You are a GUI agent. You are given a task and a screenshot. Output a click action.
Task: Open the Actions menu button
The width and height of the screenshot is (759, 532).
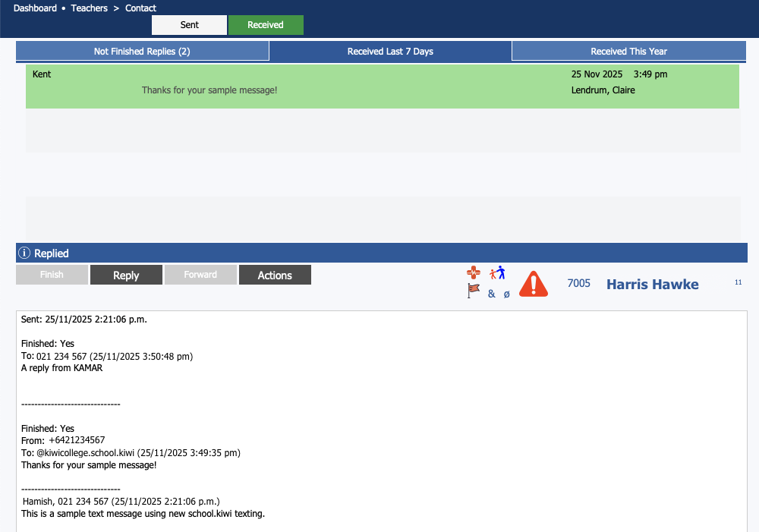(x=275, y=275)
